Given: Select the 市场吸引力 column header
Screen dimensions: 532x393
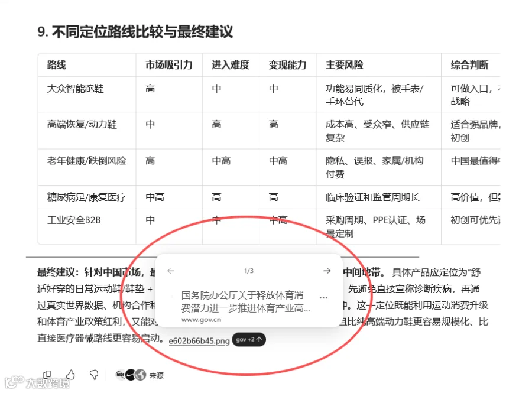Looking at the screenshot, I should pyautogui.click(x=169, y=64).
